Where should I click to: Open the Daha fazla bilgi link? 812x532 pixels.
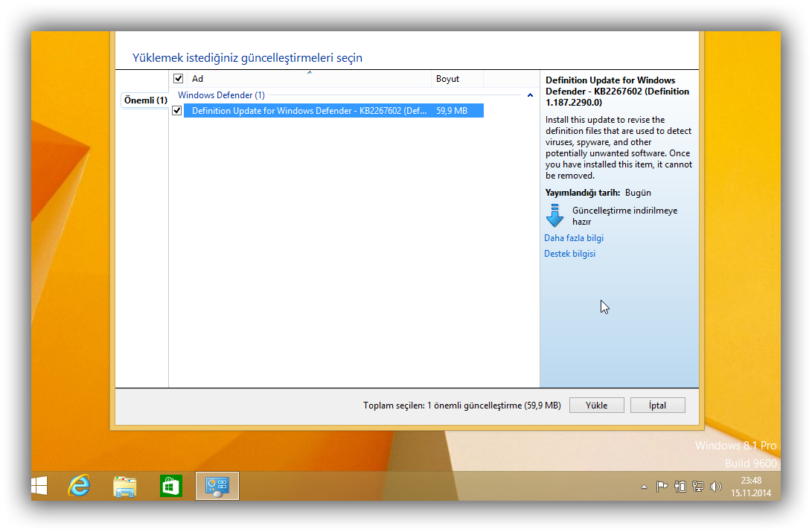pyautogui.click(x=574, y=238)
